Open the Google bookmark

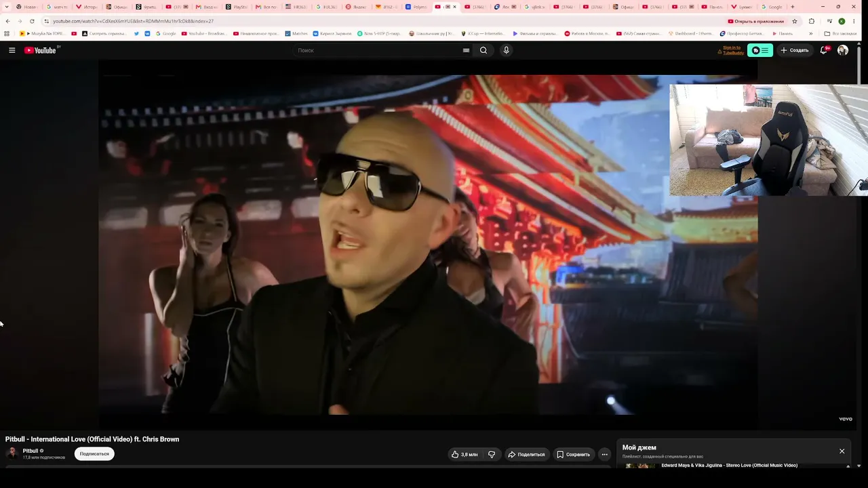(165, 33)
